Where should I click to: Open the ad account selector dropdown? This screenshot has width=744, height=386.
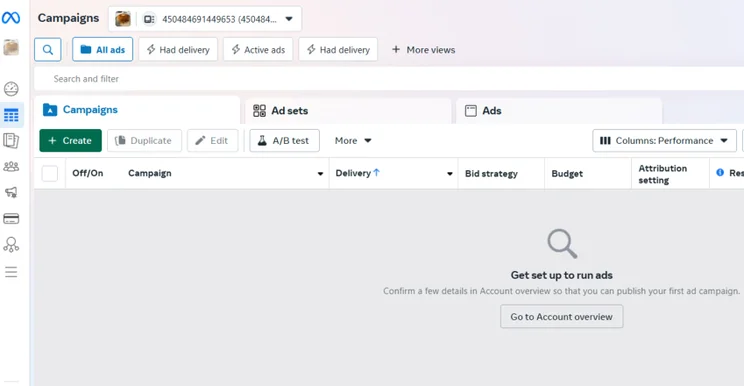(x=205, y=19)
